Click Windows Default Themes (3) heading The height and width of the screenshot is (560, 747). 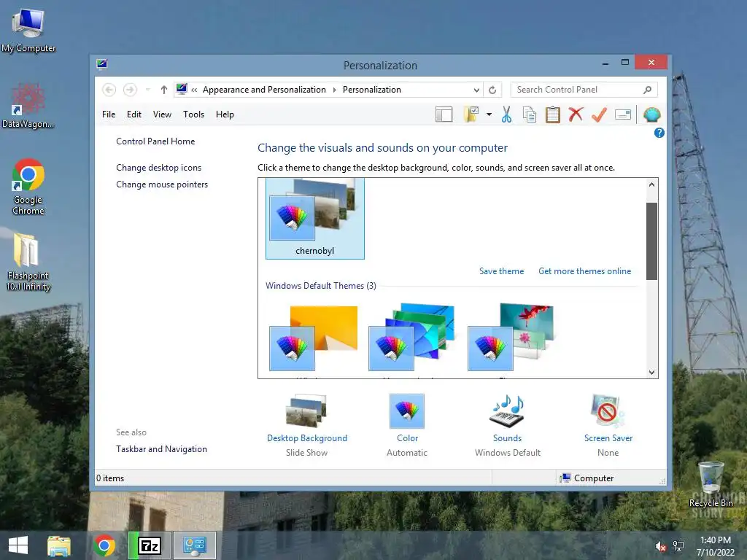(321, 286)
